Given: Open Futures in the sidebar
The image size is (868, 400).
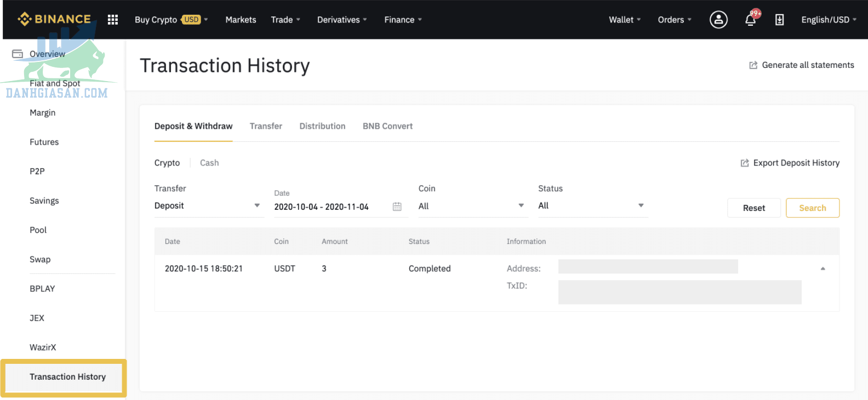Looking at the screenshot, I should (x=44, y=142).
